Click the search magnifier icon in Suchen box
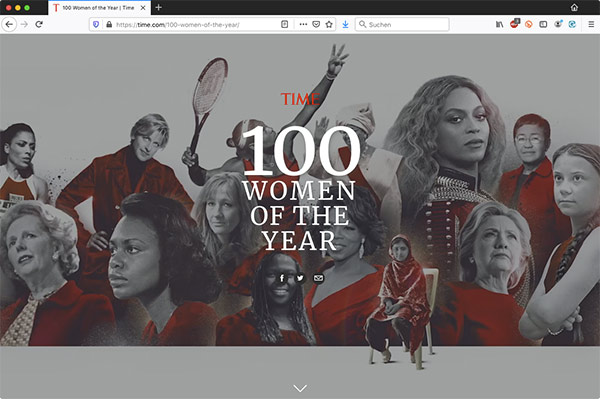 tap(362, 24)
